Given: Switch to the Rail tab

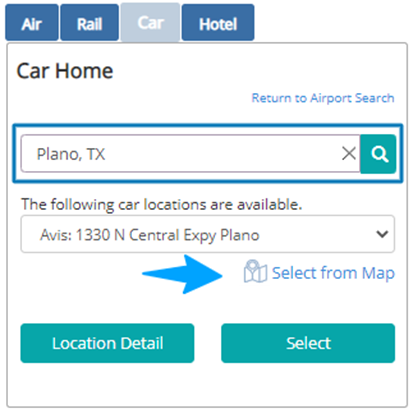Looking at the screenshot, I should click(89, 23).
